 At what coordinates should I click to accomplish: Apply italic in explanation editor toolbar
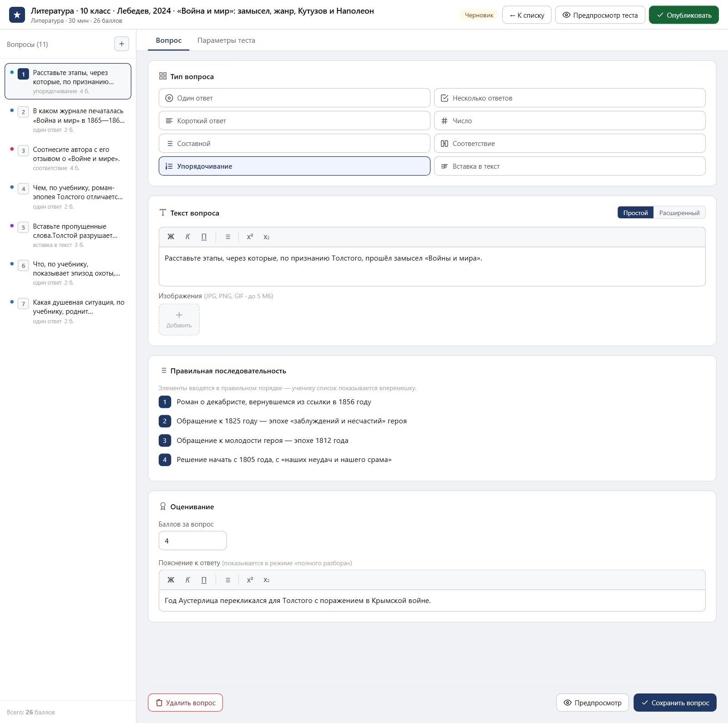tap(187, 580)
